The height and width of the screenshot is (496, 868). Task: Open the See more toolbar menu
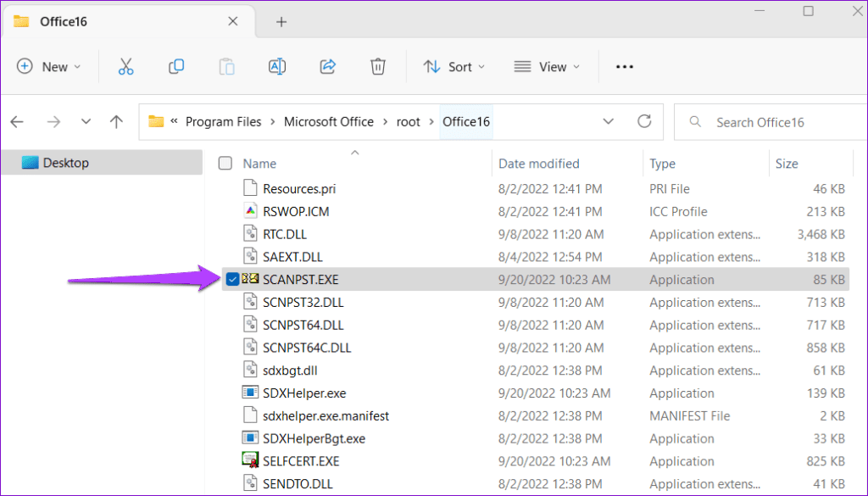point(624,66)
